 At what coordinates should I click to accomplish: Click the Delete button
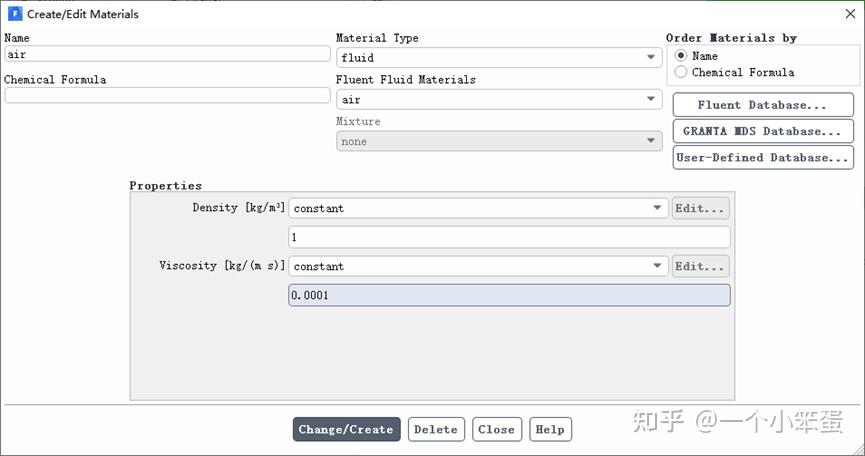435,429
